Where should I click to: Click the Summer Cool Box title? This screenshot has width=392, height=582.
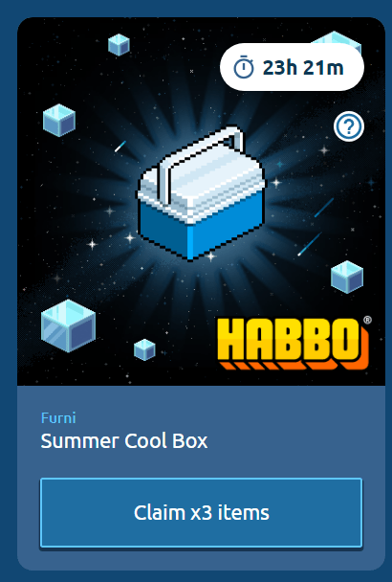[124, 441]
